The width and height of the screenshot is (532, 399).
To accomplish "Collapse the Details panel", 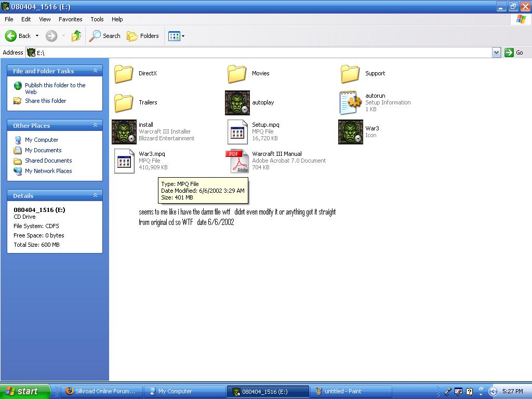I will click(96, 195).
